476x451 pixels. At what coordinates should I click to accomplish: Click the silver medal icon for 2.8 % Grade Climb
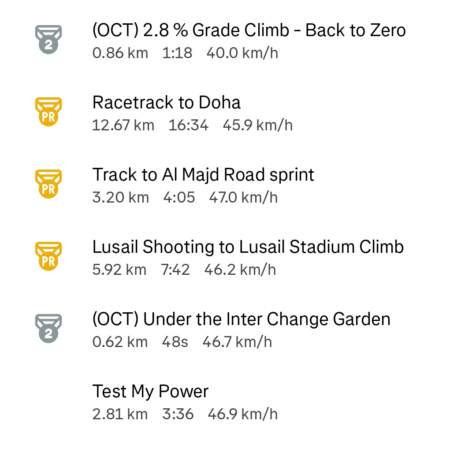pyautogui.click(x=48, y=40)
